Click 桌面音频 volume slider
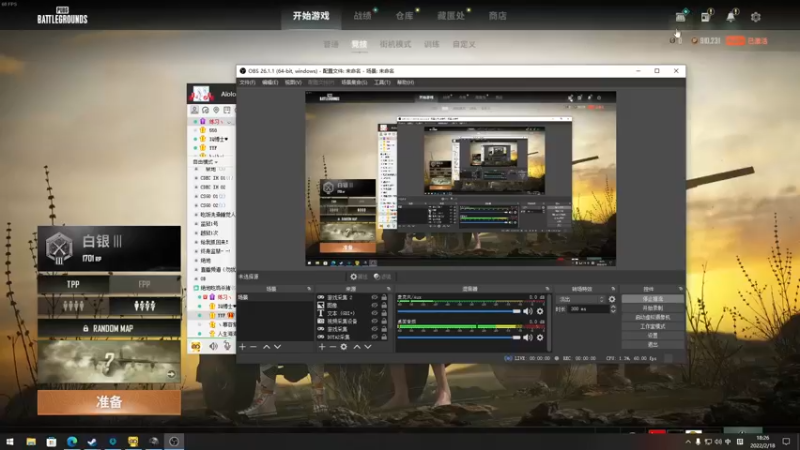The height and width of the screenshot is (450, 800). [459, 337]
